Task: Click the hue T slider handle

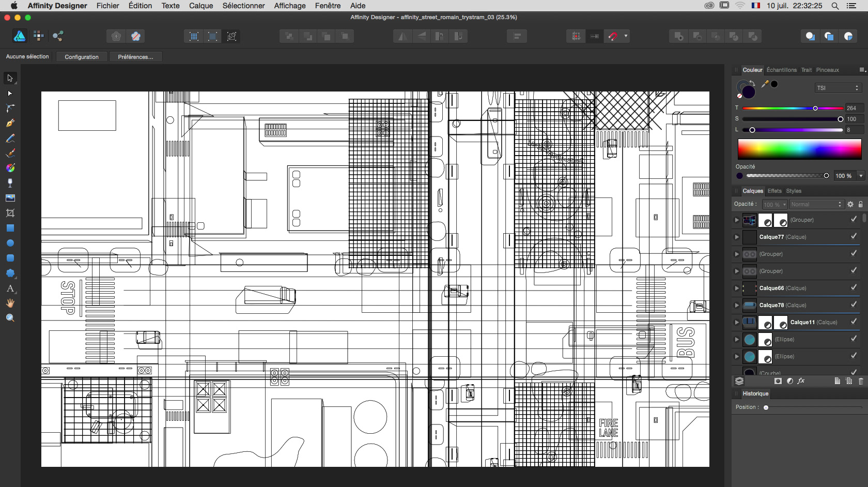Action: tap(815, 108)
